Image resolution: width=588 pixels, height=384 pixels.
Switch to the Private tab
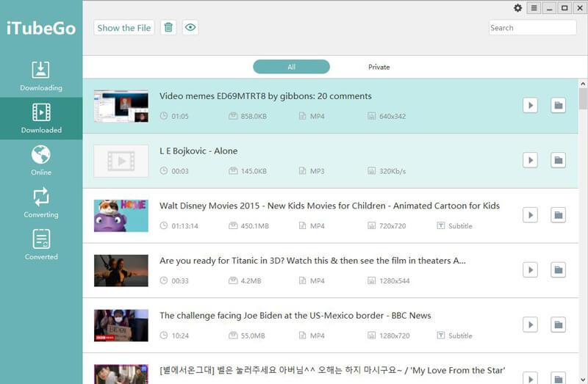379,67
